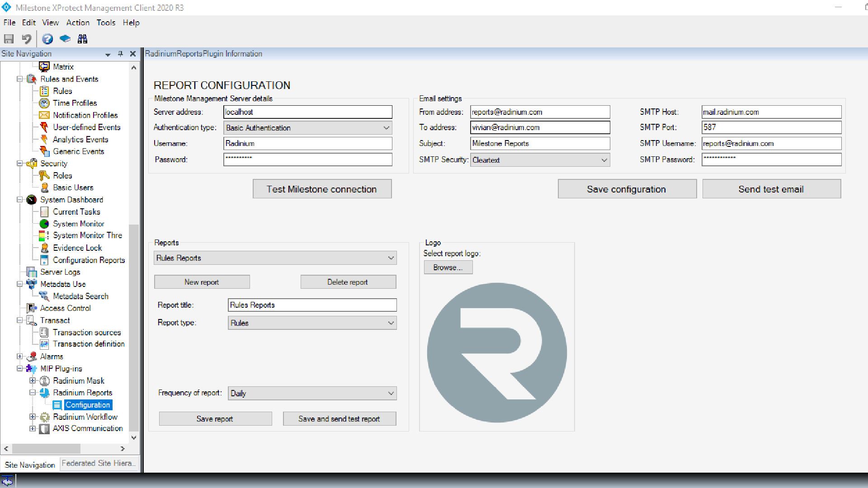Viewport: 868px width, 488px height.
Task: Open the Edit menu
Action: pyautogui.click(x=29, y=23)
